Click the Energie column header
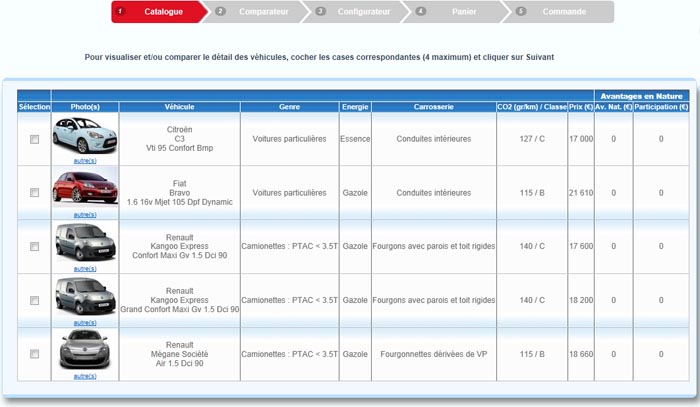700x407 pixels. point(355,106)
